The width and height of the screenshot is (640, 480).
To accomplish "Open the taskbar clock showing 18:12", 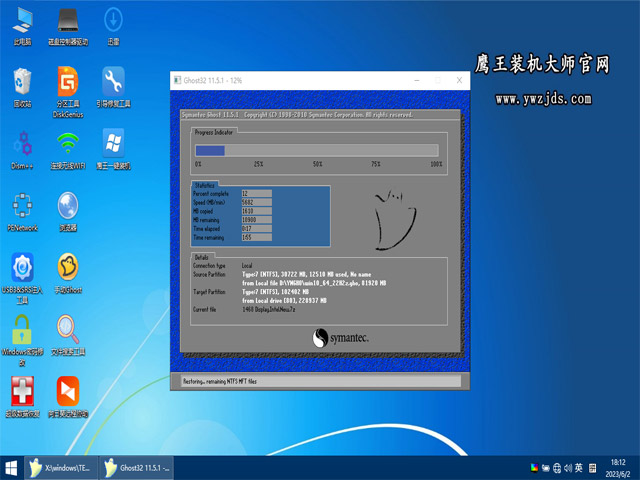I will [x=618, y=468].
